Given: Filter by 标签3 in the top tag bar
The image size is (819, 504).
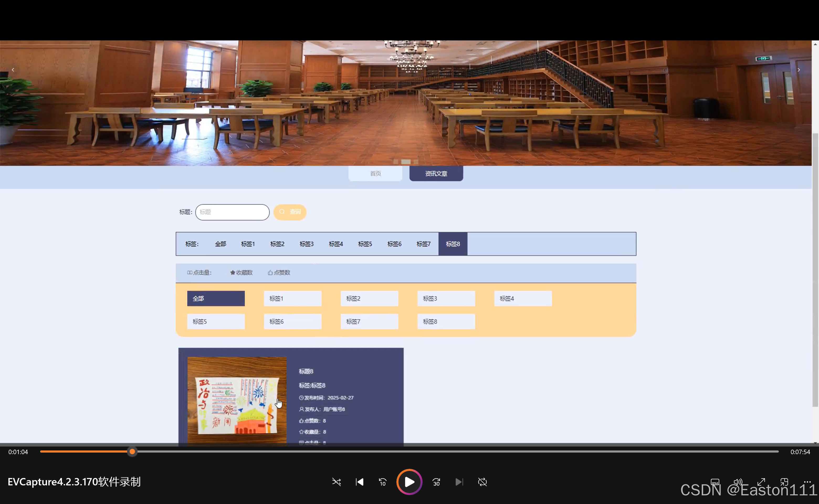Looking at the screenshot, I should coord(306,244).
